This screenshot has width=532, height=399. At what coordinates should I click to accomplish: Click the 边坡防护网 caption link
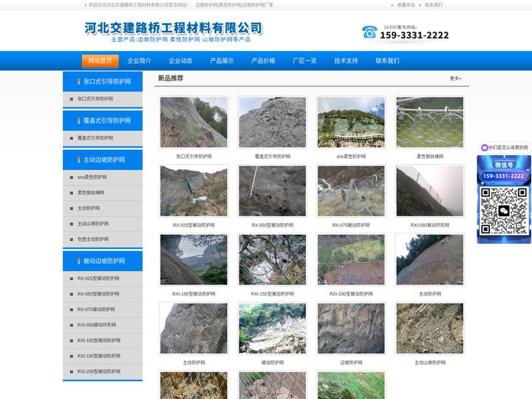click(x=351, y=363)
